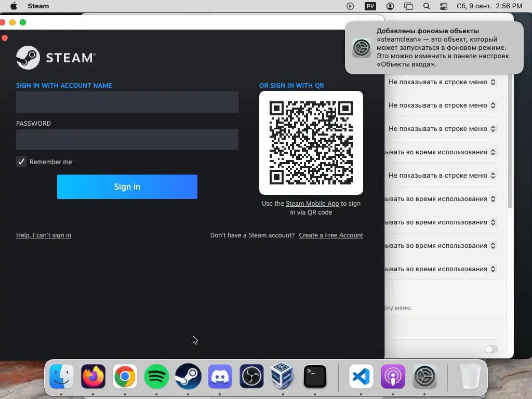
Task: Click the account name input field
Action: click(127, 102)
